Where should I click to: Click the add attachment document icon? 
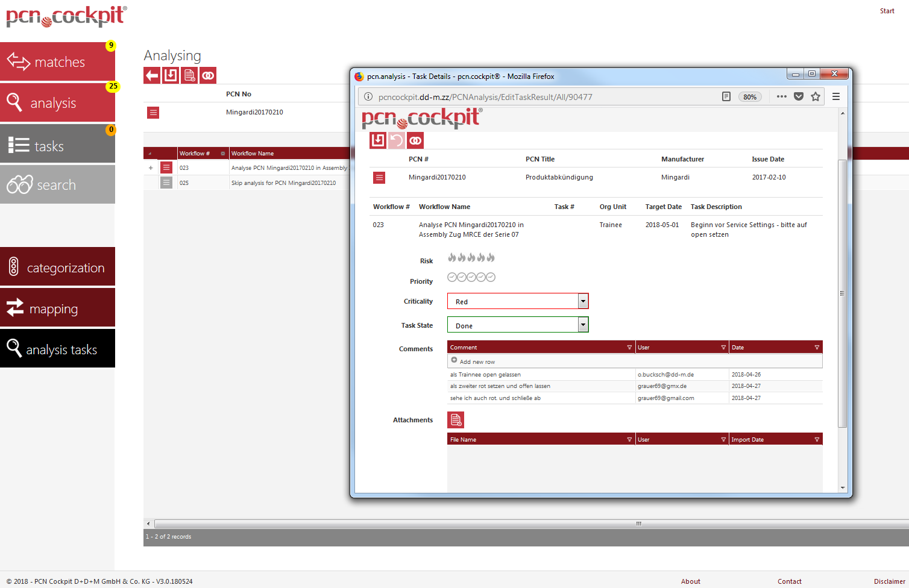pyautogui.click(x=456, y=420)
